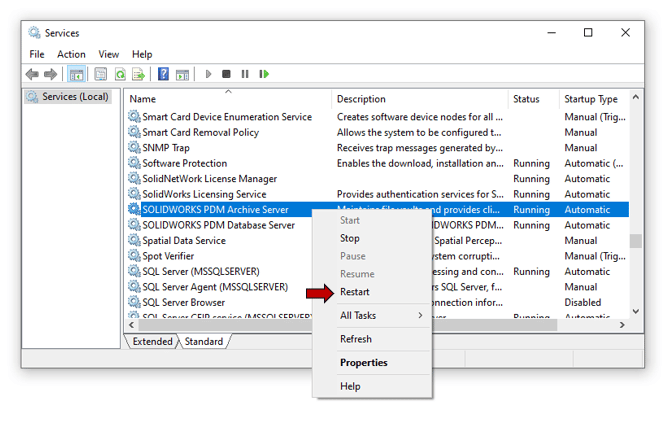670x432 pixels.
Task: Toggle the Show/Hide Action Pane icon
Action: pyautogui.click(x=182, y=74)
